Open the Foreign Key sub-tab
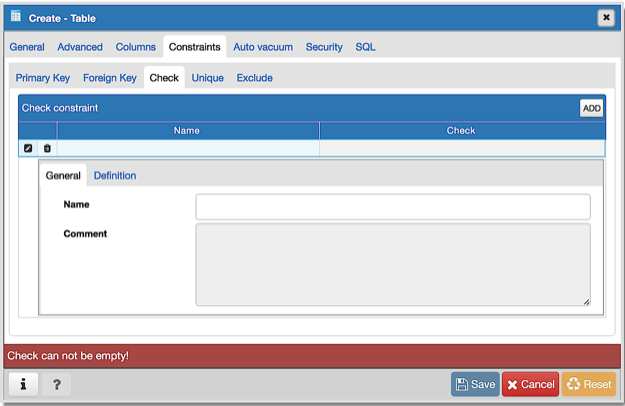The height and width of the screenshot is (406, 625). click(x=109, y=78)
